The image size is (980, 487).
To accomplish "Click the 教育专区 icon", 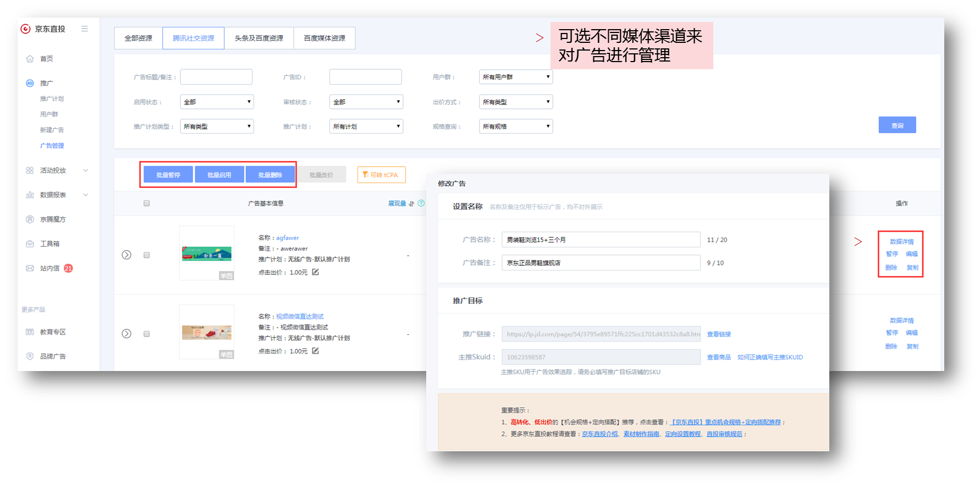I will [x=30, y=332].
